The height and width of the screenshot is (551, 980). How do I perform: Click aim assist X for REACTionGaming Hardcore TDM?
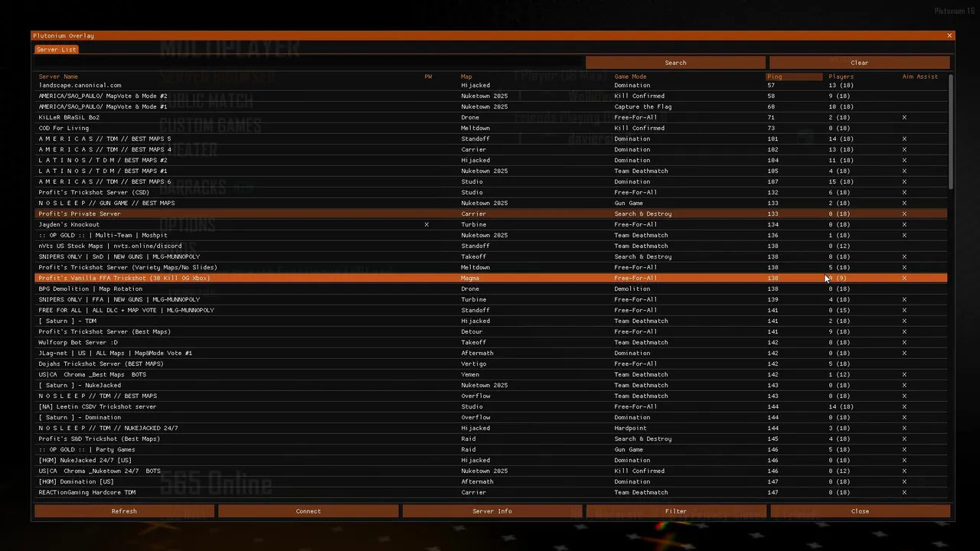[x=904, y=492]
